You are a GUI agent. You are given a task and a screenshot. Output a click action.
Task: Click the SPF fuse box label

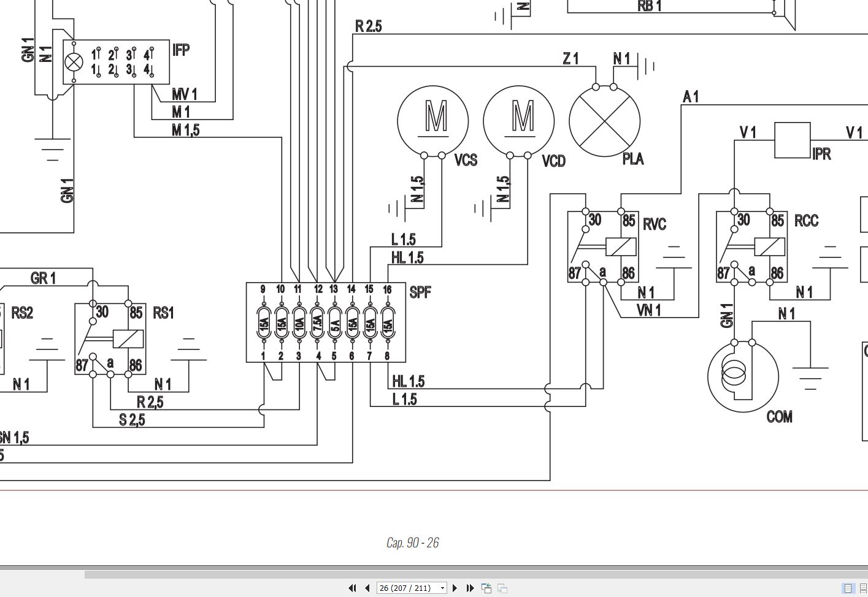click(420, 292)
